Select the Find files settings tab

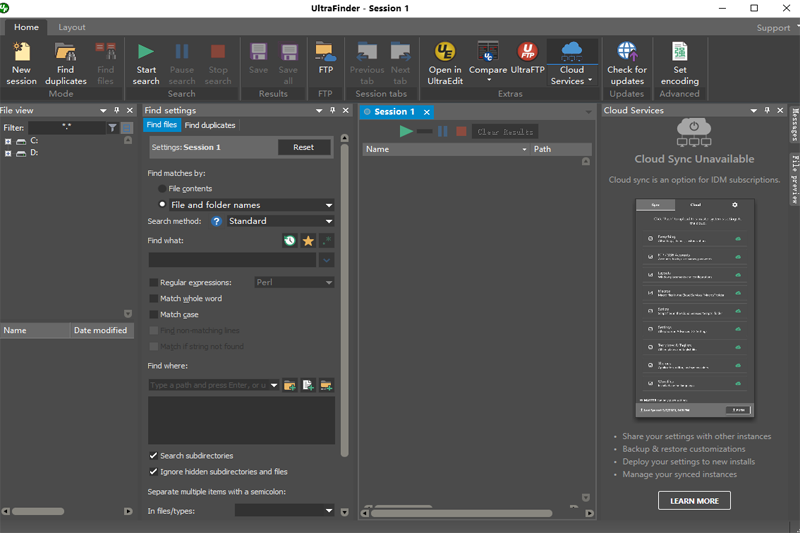pyautogui.click(x=162, y=125)
